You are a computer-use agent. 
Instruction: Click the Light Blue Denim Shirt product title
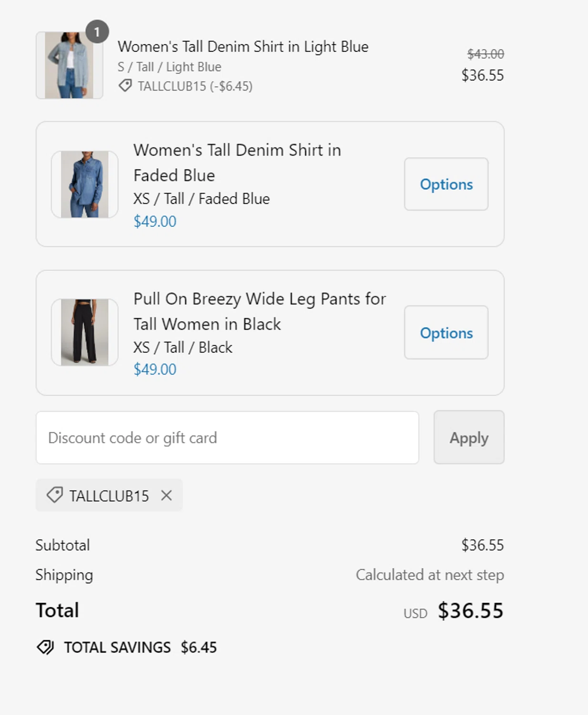[x=243, y=47]
